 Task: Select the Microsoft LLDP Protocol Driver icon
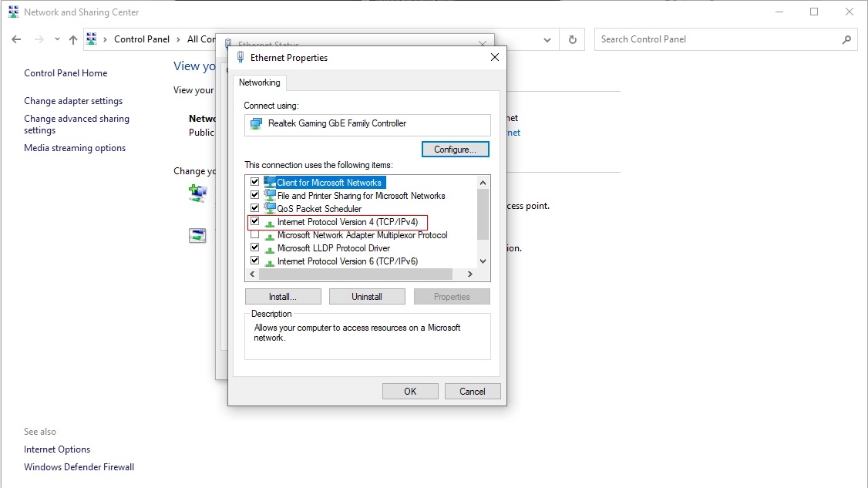270,248
